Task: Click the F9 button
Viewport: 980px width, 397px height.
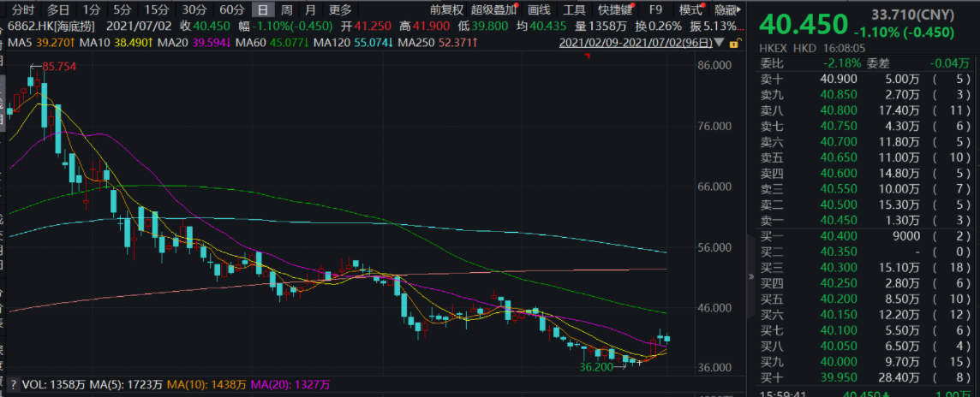Action: click(655, 10)
